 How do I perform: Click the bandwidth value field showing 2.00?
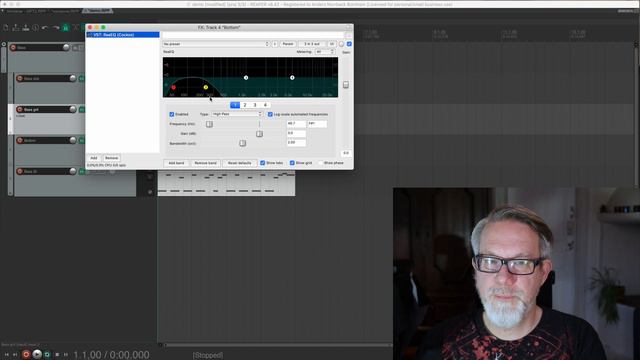point(296,143)
